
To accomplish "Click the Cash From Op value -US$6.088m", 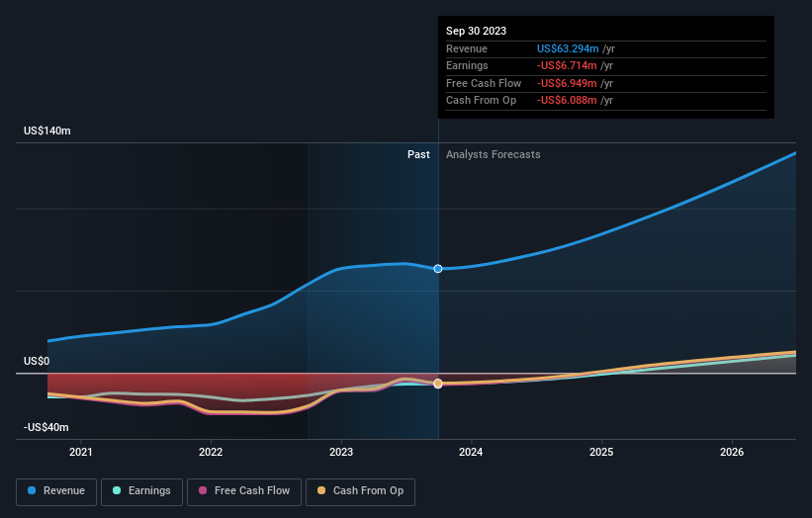I will (x=567, y=101).
